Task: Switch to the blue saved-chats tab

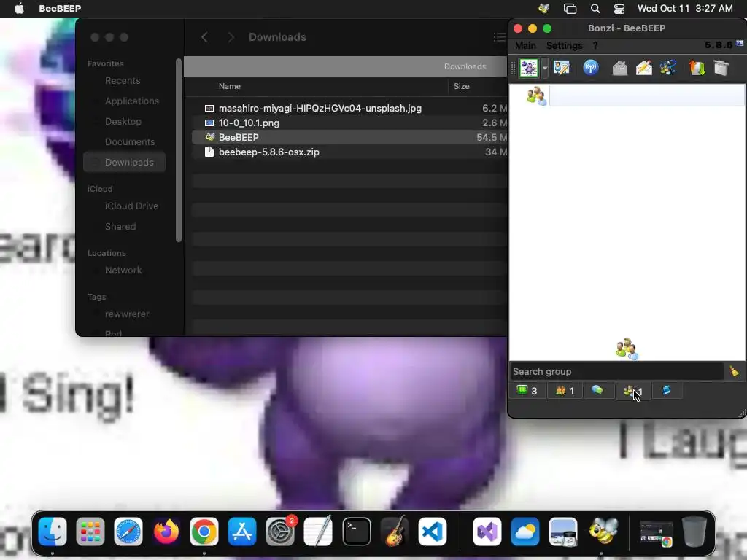Action: pos(667,391)
